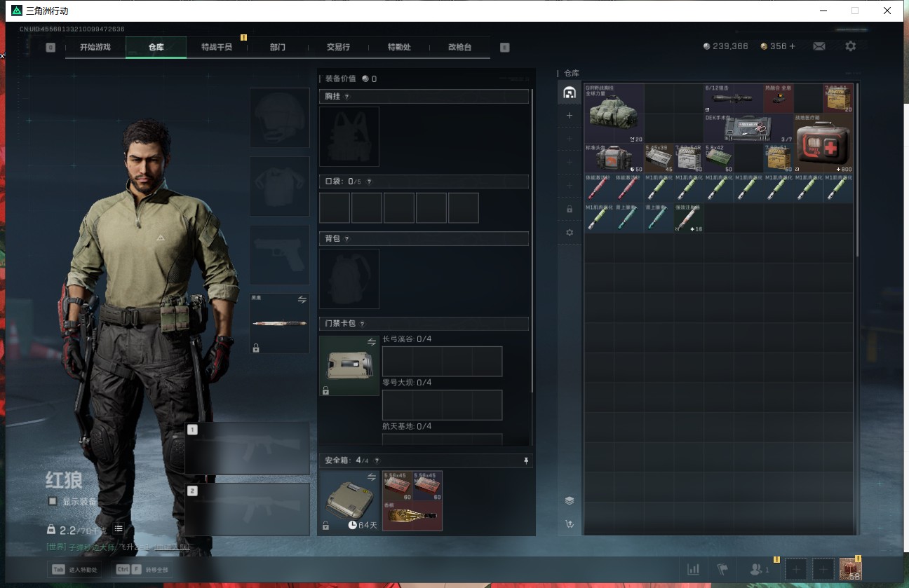Toggle the 显示装备 checkbox

(53, 501)
